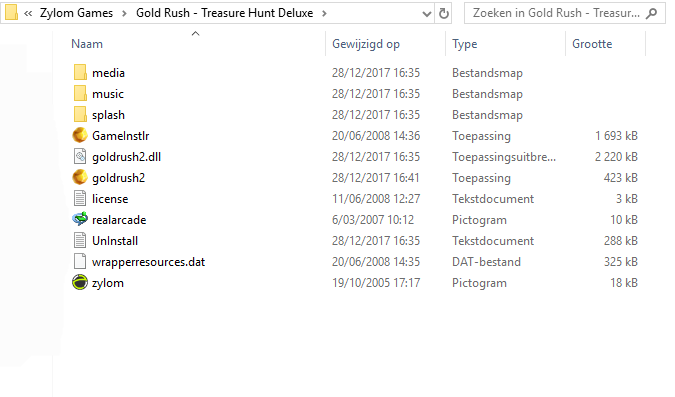The image size is (675, 397).
Task: Expand the chevron after Treasure Hunt Deluxe
Action: [x=324, y=14]
